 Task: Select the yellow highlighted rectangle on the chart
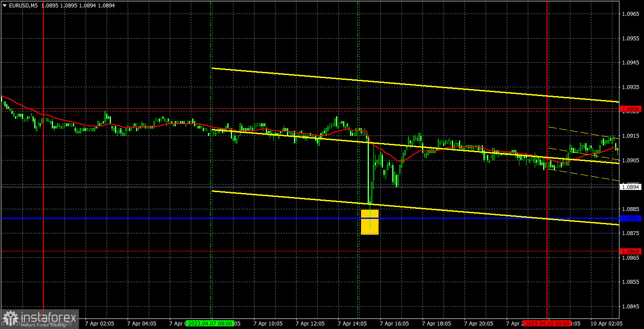coord(370,222)
